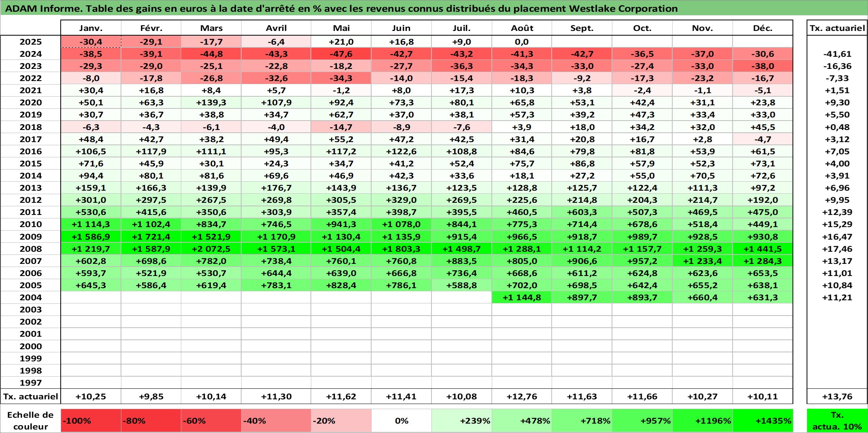Click cell +1 144,8 in August 2004
Viewport: 868px width, 433px height.
coord(522,298)
